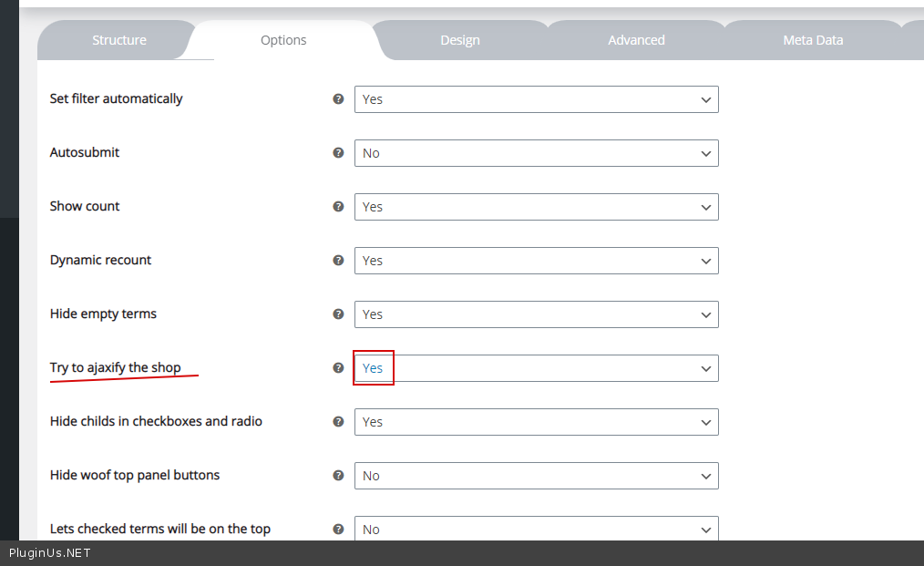Image resolution: width=924 pixels, height=566 pixels.
Task: Click help icon for Dynamic recount
Action: [x=338, y=261]
